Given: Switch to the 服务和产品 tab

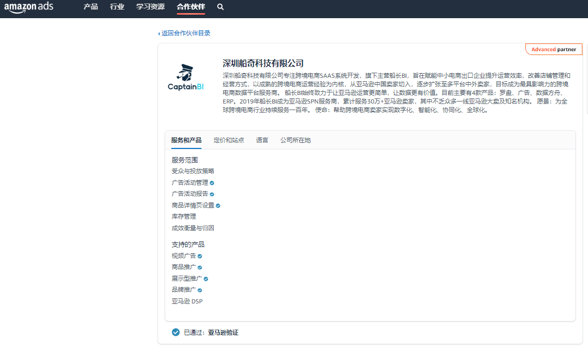Looking at the screenshot, I should [x=186, y=140].
